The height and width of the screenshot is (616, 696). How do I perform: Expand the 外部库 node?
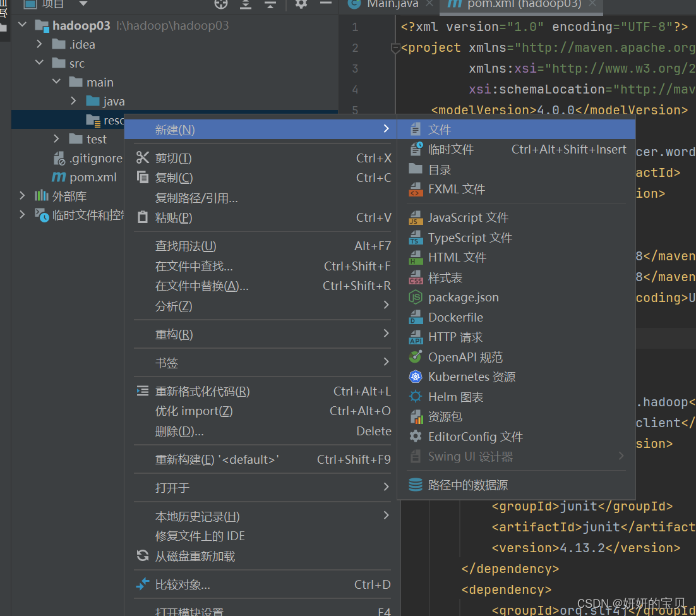[x=23, y=196]
